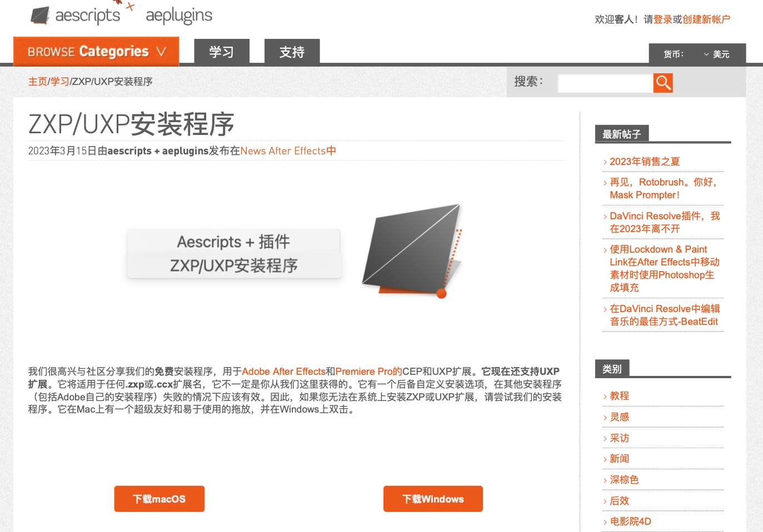Select the 灵感 category

(x=619, y=417)
